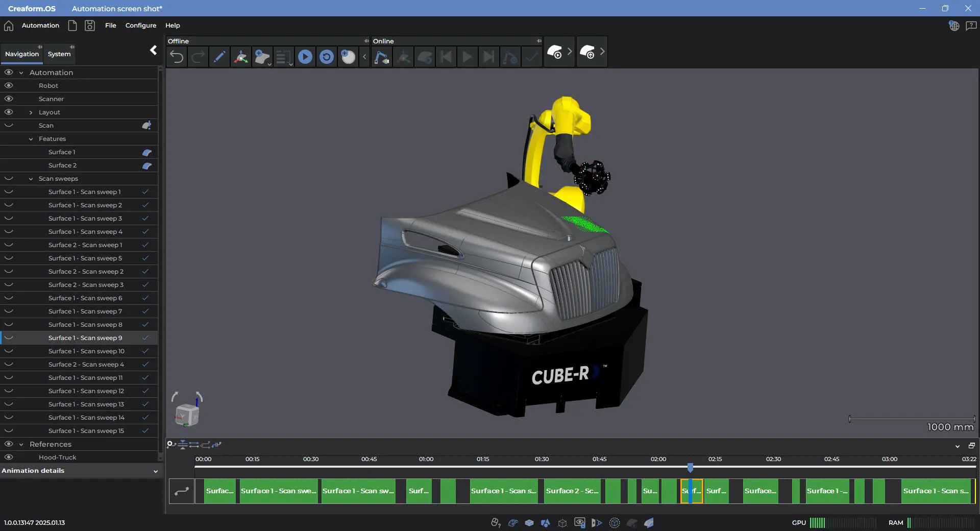
Task: Open the Configure menu
Action: (x=140, y=26)
